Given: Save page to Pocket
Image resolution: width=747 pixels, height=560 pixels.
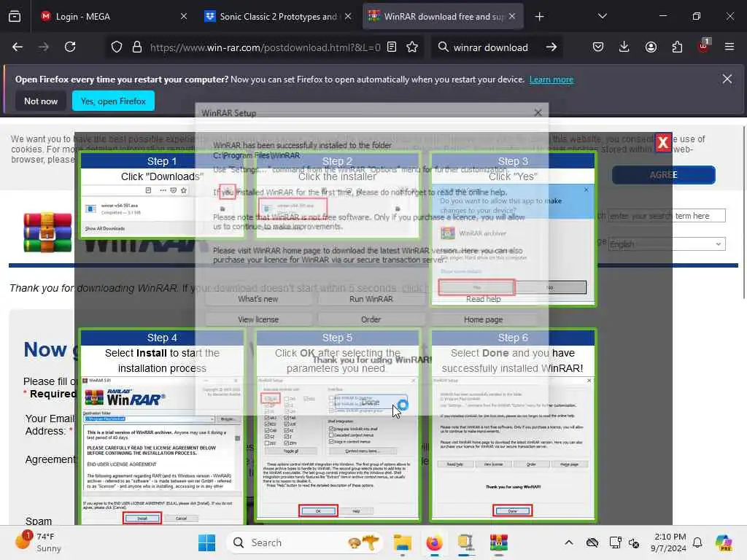Looking at the screenshot, I should pyautogui.click(x=598, y=47).
